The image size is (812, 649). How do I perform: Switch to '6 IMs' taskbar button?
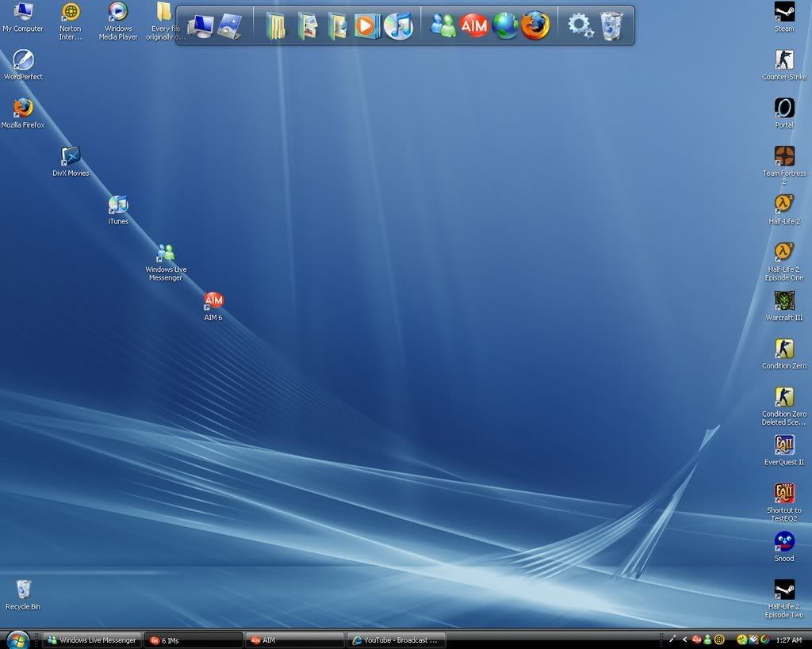click(193, 640)
